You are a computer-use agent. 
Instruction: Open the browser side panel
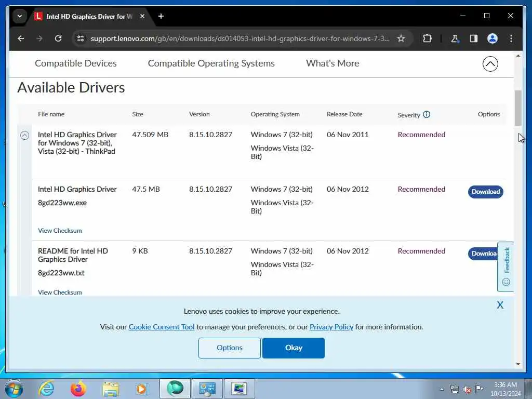474,38
